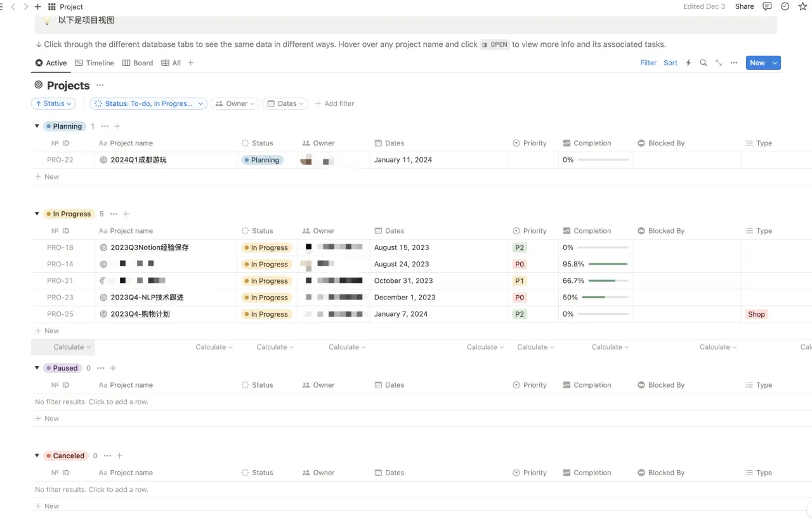This screenshot has height=526, width=812.
Task: Open the three-dot menu beside Projects title
Action: 100,85
